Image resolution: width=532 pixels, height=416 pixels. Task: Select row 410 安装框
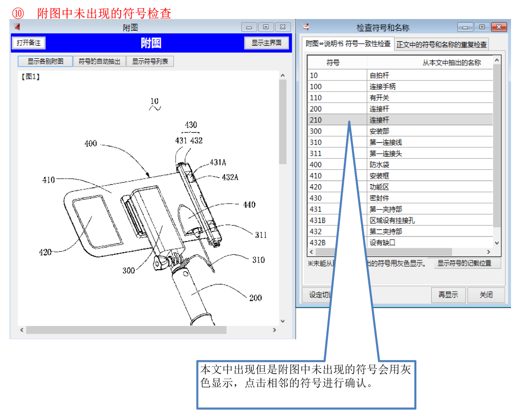400,176
